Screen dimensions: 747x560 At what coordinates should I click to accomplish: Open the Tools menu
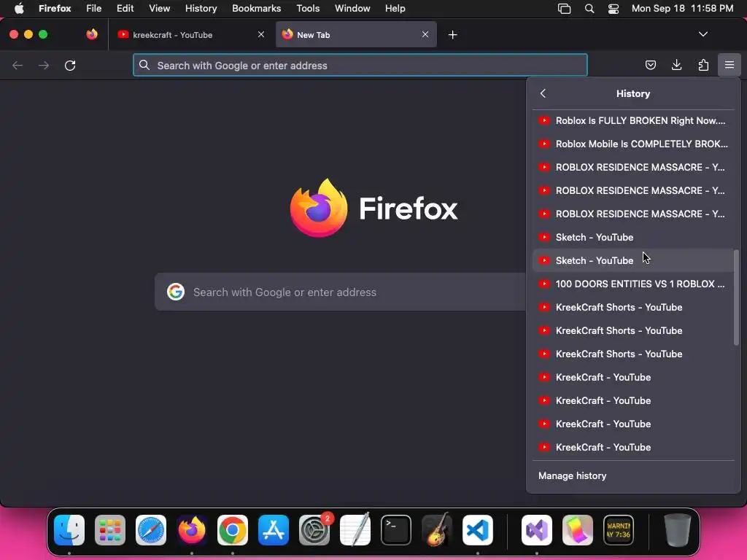[308, 9]
